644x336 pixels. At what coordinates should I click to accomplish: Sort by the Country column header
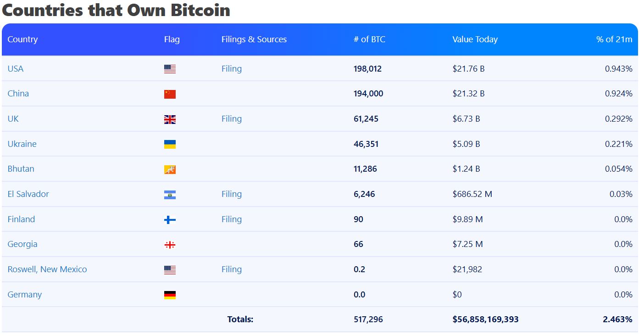[x=23, y=39]
